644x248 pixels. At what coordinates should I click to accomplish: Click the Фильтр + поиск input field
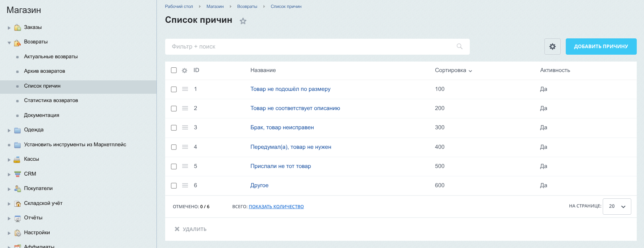(x=317, y=46)
